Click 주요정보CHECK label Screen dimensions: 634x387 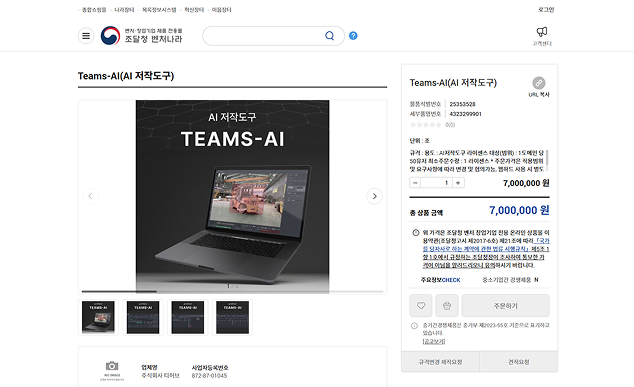click(440, 280)
